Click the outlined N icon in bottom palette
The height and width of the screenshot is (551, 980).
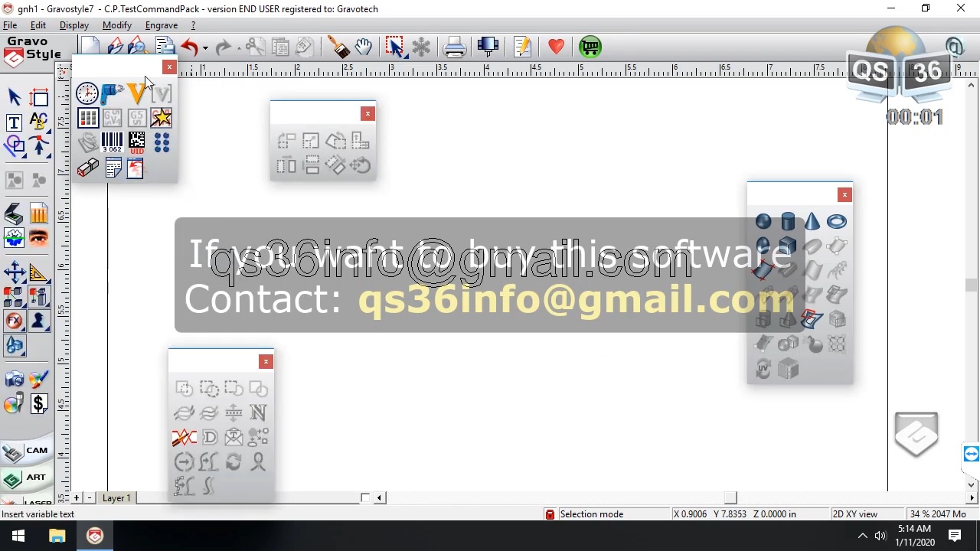(258, 412)
